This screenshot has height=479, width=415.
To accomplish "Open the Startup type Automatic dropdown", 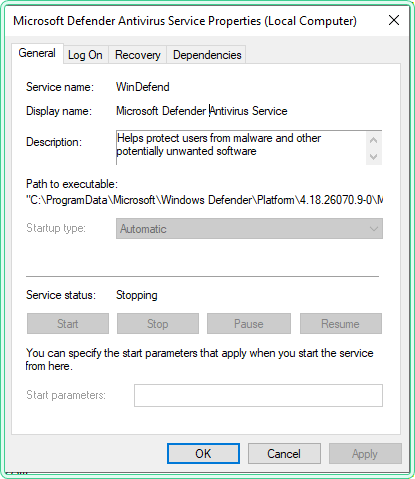I will coord(249,229).
